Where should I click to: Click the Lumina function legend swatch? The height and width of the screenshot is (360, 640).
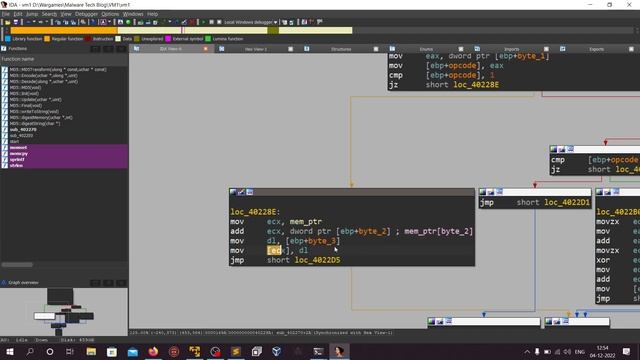[208, 39]
